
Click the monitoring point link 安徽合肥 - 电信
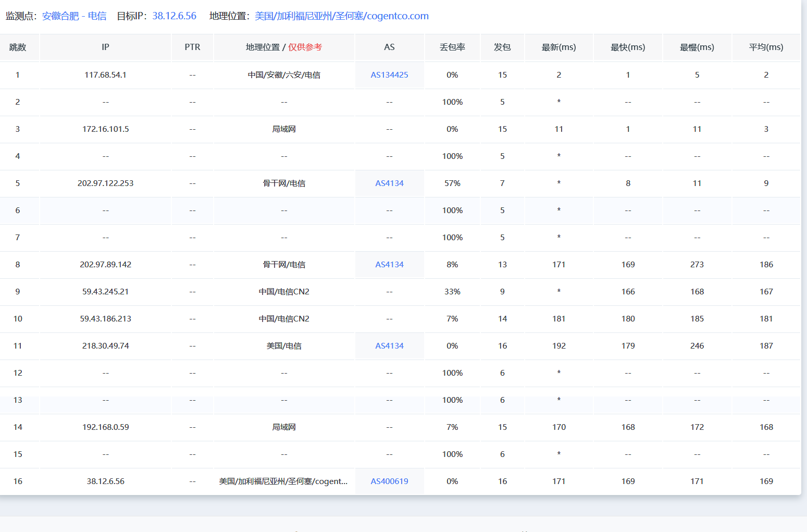tap(74, 16)
